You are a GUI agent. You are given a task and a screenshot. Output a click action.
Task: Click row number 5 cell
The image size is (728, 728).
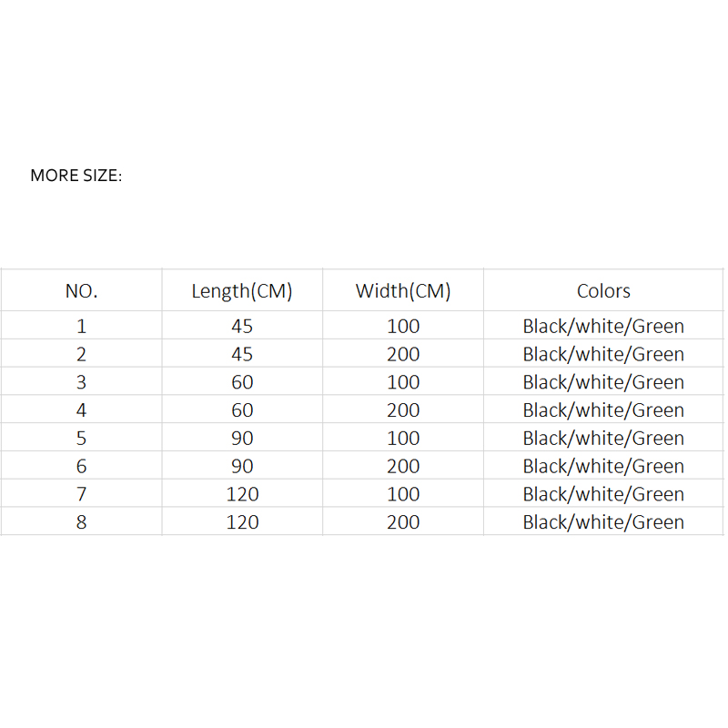coord(81,438)
